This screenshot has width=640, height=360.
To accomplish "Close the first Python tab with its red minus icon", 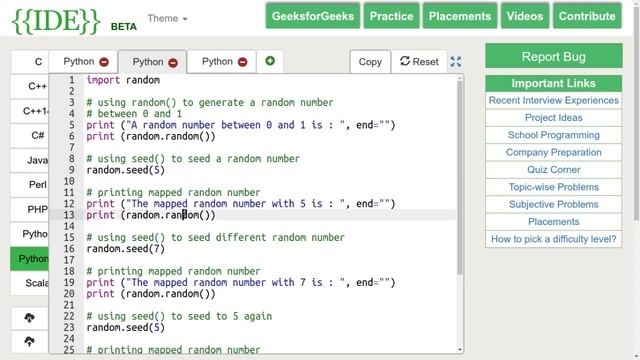I will tap(104, 62).
